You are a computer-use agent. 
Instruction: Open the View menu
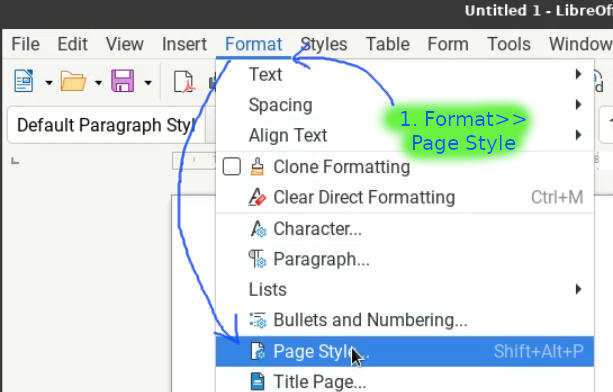click(125, 44)
